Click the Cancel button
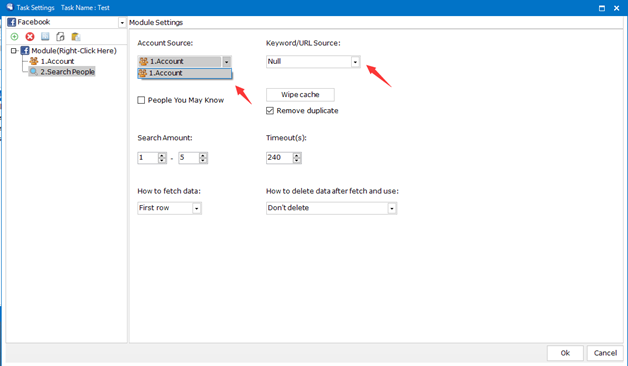Viewport: 628px width, 366px height. [x=605, y=353]
